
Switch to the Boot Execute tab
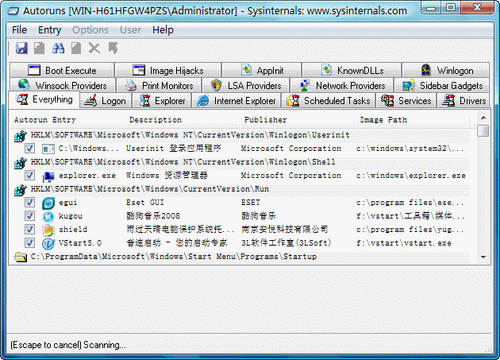coord(62,70)
